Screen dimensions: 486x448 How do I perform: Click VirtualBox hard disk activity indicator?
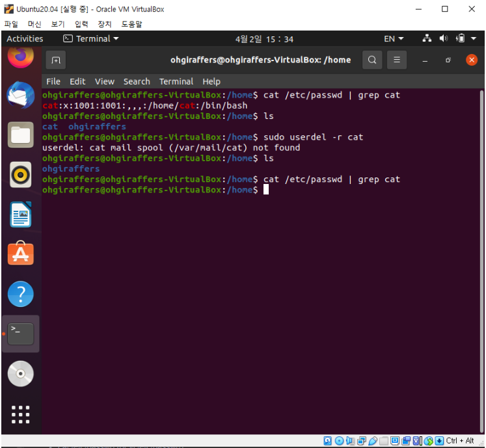point(328,441)
